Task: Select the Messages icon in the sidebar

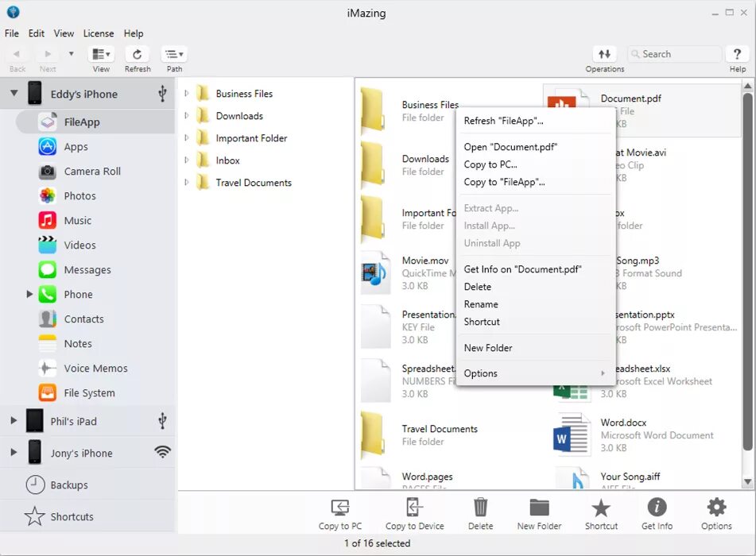Action: [x=47, y=269]
